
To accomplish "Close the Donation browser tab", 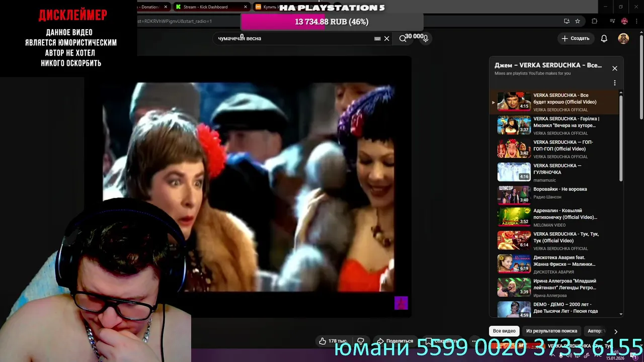I will pyautogui.click(x=166, y=7).
